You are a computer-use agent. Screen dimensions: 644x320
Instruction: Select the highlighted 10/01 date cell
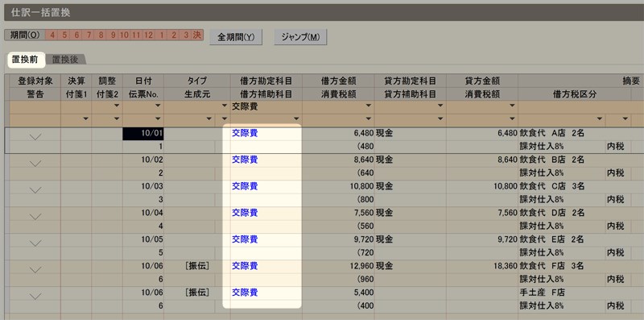[x=143, y=134]
